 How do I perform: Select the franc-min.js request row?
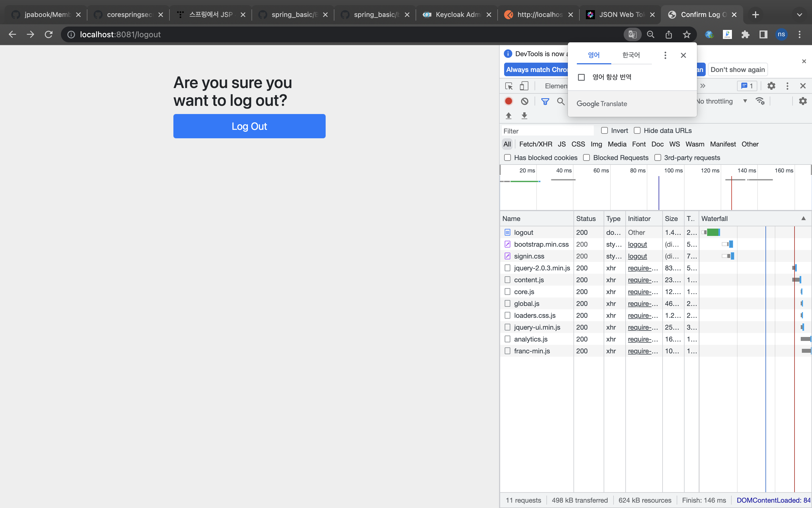tap(656, 351)
